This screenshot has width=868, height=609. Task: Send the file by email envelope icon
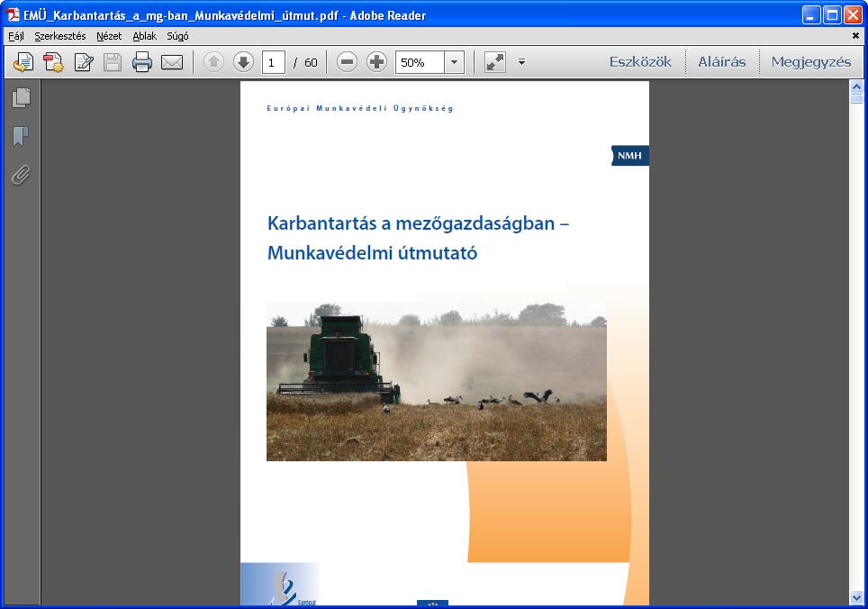click(x=172, y=62)
